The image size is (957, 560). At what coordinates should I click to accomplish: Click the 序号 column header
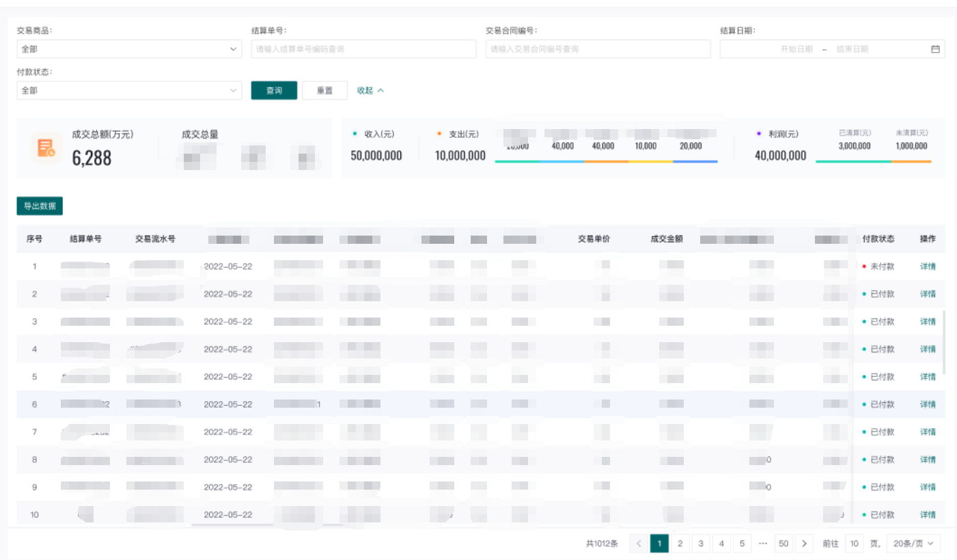click(x=34, y=239)
